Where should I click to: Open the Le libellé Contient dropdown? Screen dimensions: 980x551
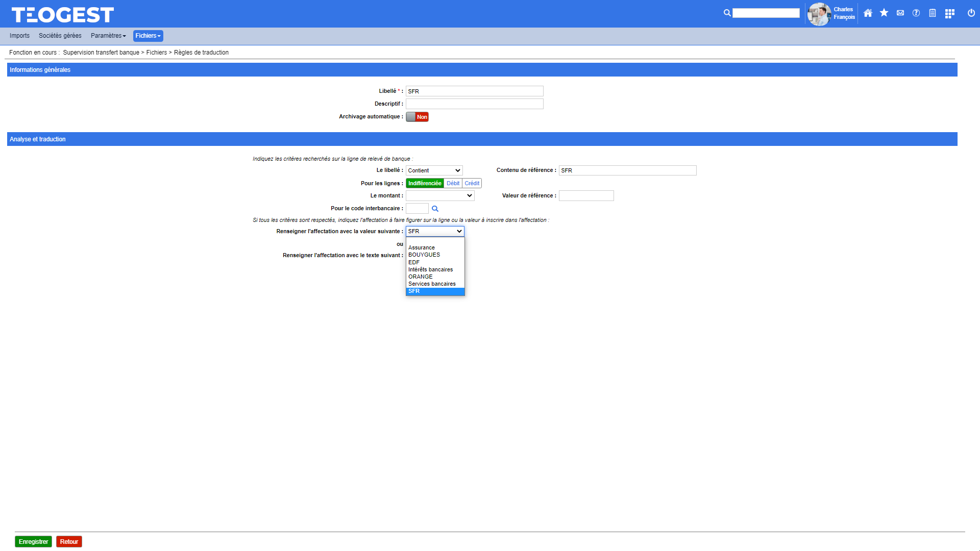click(434, 170)
